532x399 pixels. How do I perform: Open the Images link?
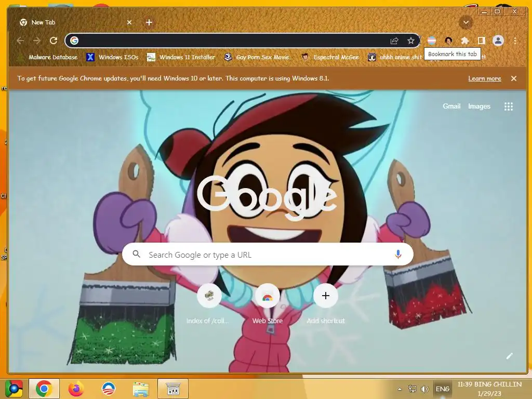click(x=479, y=106)
